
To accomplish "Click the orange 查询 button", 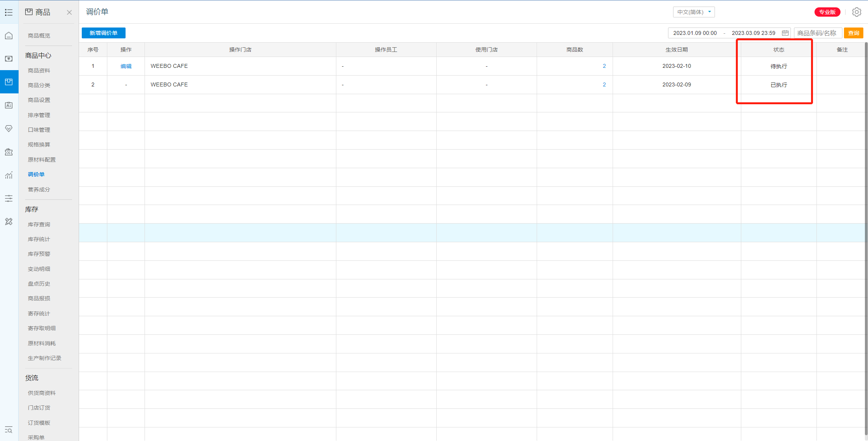I will [x=853, y=33].
